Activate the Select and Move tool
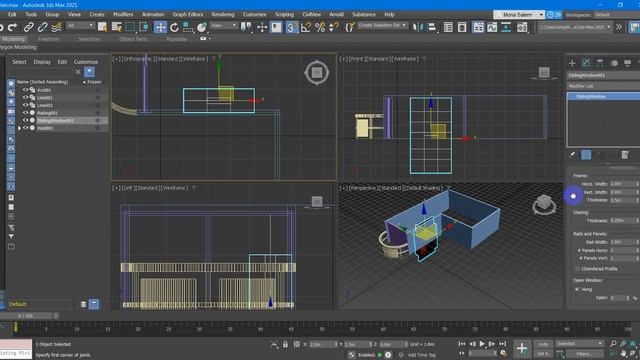Image resolution: width=640 pixels, height=360 pixels. pyautogui.click(x=160, y=27)
